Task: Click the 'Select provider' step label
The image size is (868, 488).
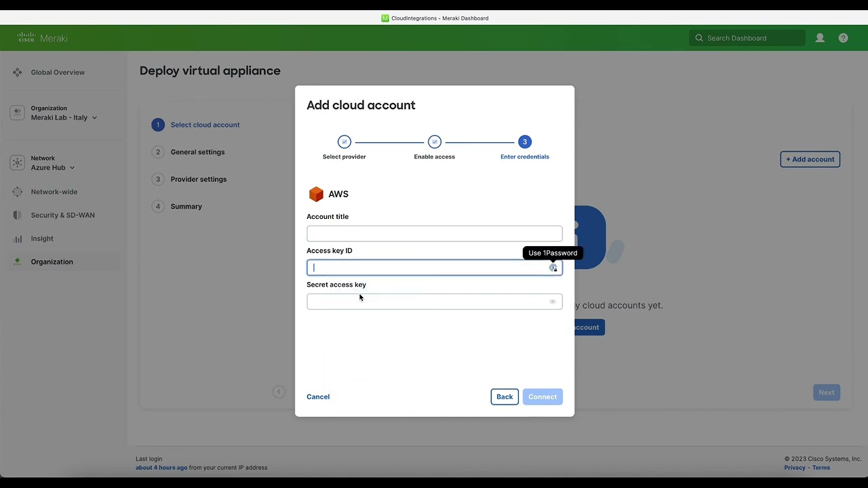Action: tap(344, 157)
